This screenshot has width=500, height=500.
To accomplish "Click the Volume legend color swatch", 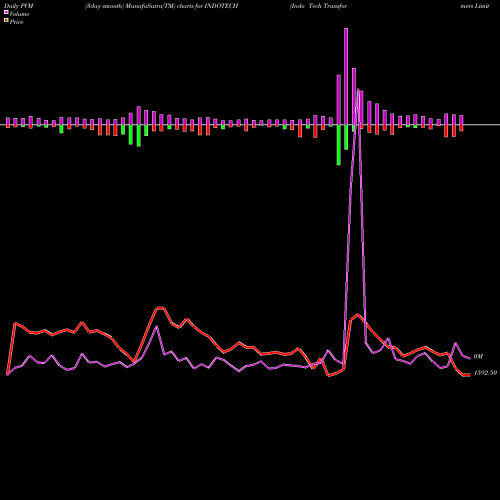I will click(x=6, y=12).
